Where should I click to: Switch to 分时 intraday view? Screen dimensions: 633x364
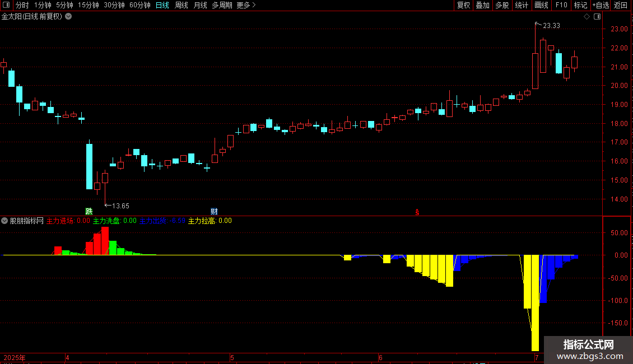pyautogui.click(x=22, y=5)
